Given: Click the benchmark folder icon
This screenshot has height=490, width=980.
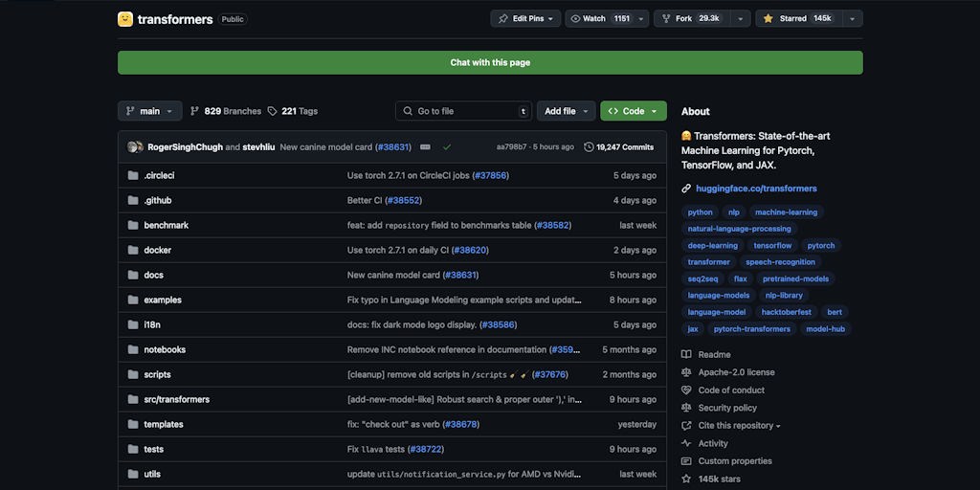Looking at the screenshot, I should (133, 225).
